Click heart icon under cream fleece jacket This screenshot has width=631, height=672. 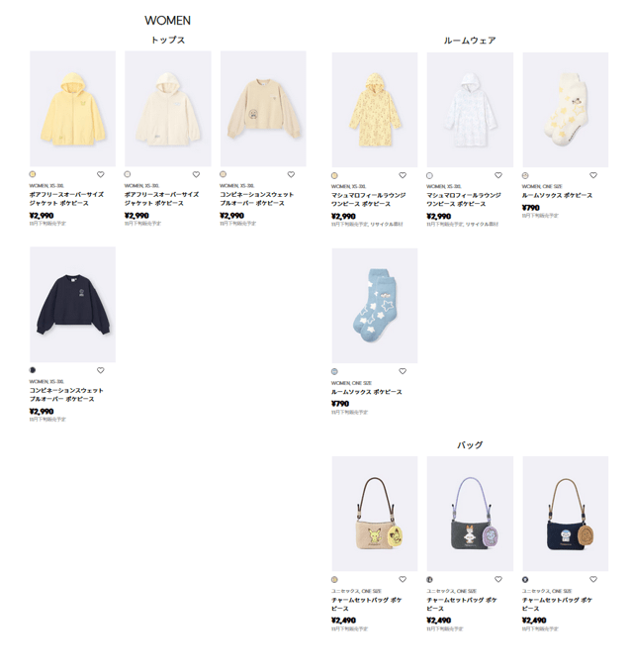pos(196,174)
